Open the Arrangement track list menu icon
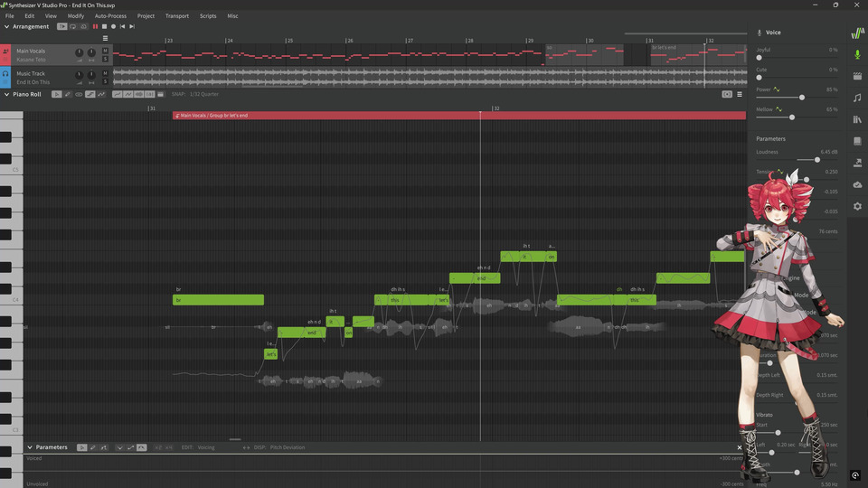 point(105,38)
